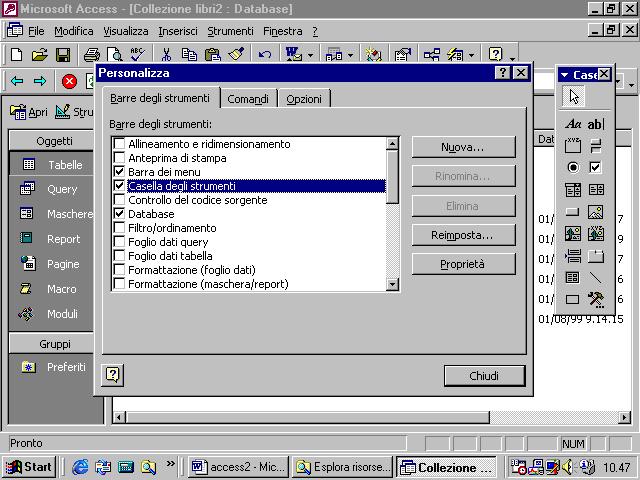The height and width of the screenshot is (480, 640).
Task: Select the Image tool in toolbox
Action: (x=596, y=211)
